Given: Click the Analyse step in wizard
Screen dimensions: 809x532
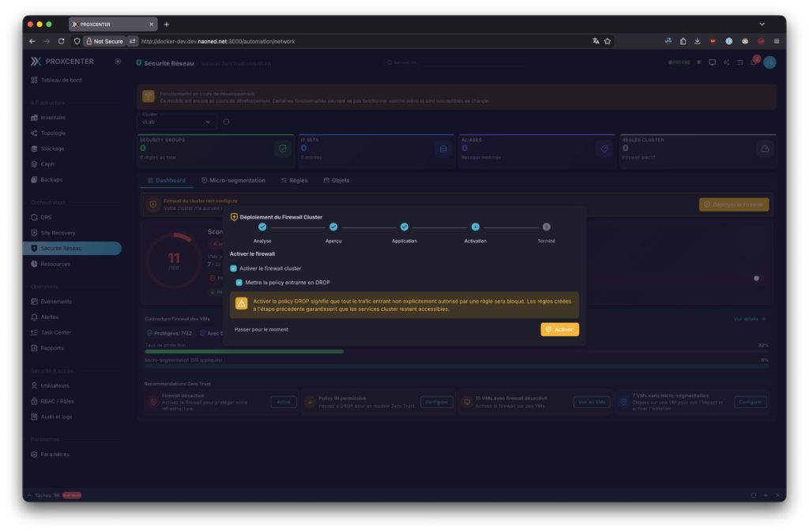Looking at the screenshot, I should coord(262,227).
